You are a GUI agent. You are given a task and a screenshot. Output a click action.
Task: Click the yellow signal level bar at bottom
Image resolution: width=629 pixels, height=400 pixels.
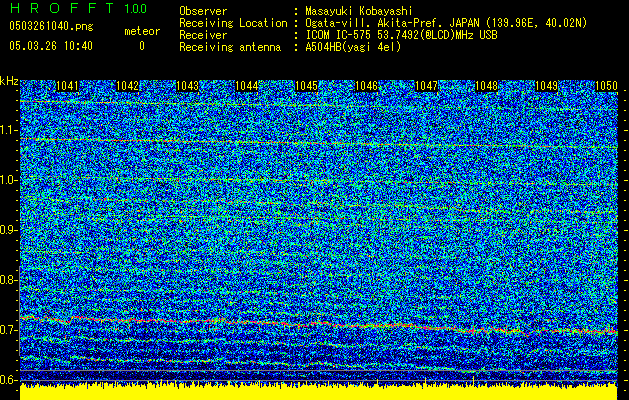[x=319, y=392]
